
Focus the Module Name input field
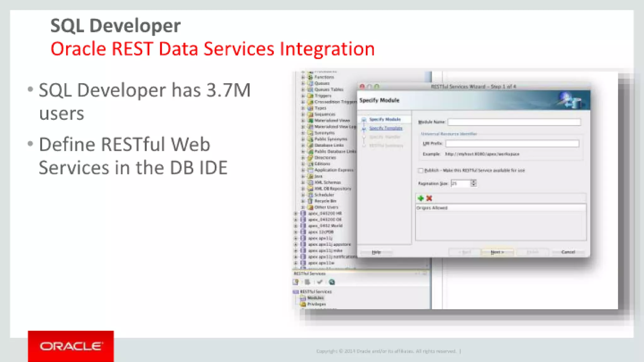pos(514,122)
